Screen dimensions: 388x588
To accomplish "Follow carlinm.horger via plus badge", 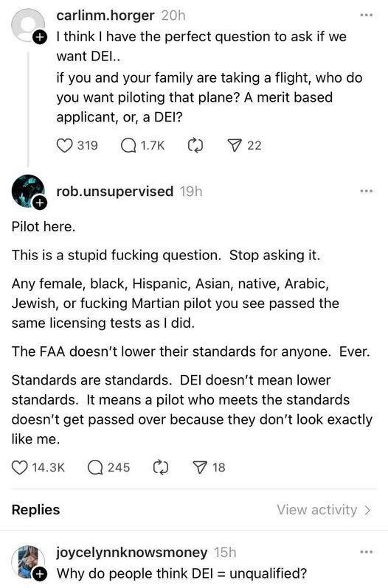I will [39, 37].
